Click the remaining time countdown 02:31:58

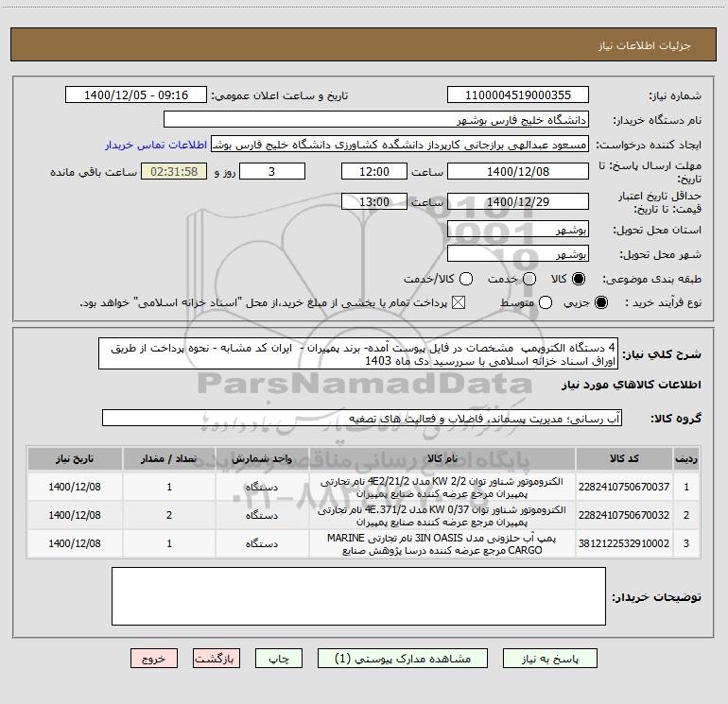pyautogui.click(x=174, y=171)
